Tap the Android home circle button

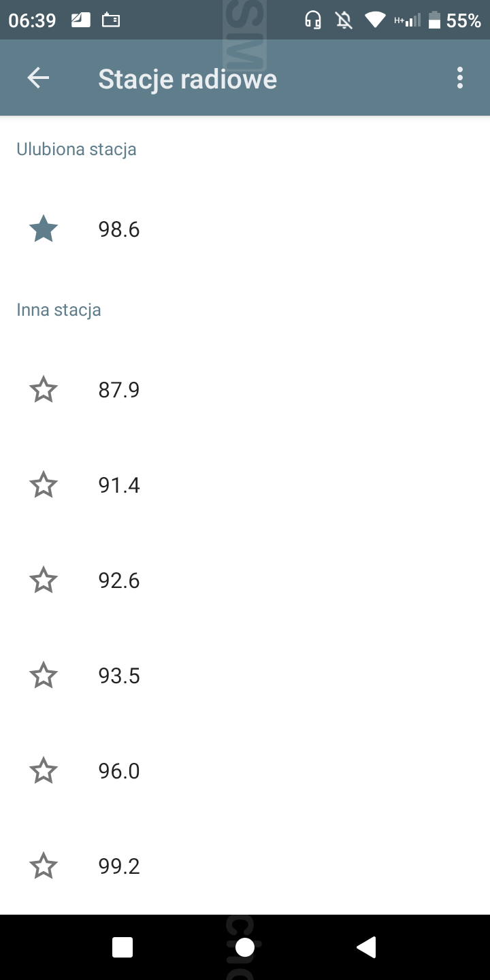(245, 947)
